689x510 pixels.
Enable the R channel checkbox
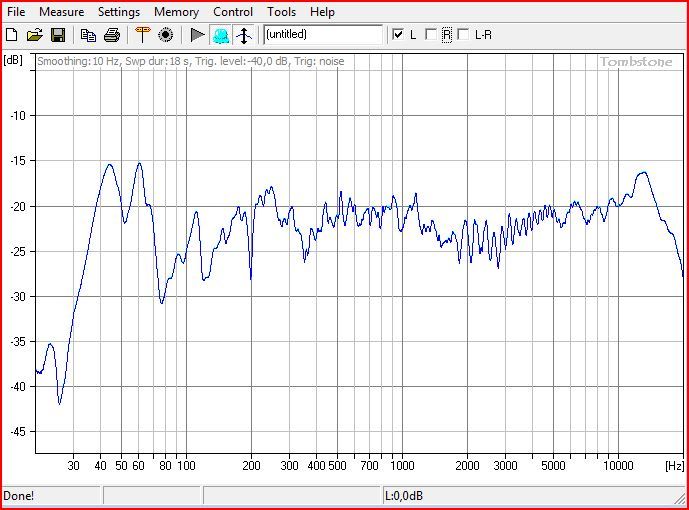pos(431,35)
